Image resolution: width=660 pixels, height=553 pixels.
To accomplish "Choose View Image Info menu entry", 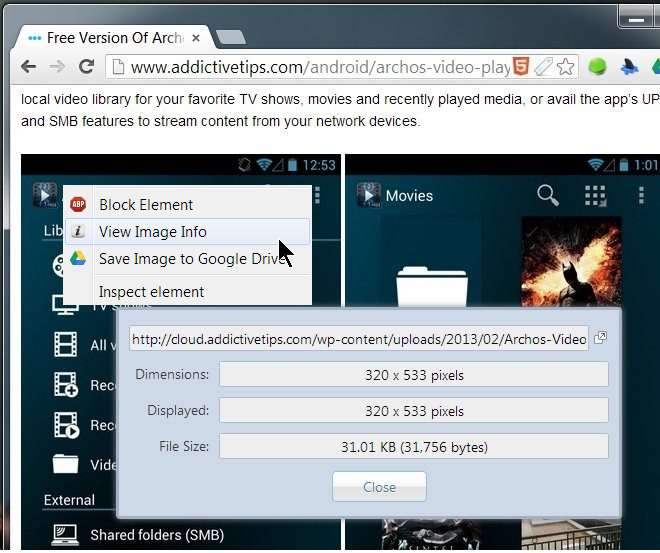I will pyautogui.click(x=188, y=231).
